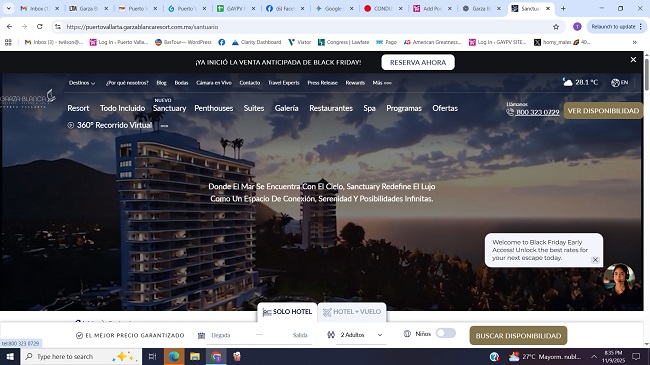This screenshot has width=650, height=365.
Task: Open the notifications center icon
Action: tap(636, 356)
